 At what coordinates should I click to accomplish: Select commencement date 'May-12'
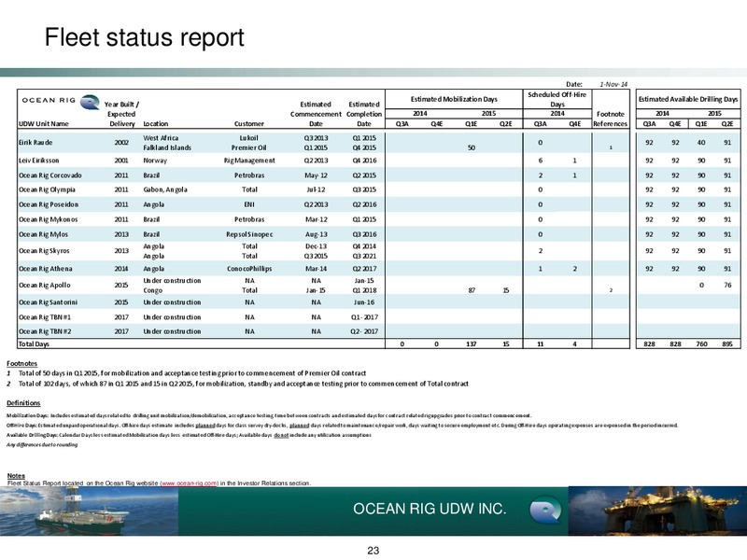tap(316, 175)
